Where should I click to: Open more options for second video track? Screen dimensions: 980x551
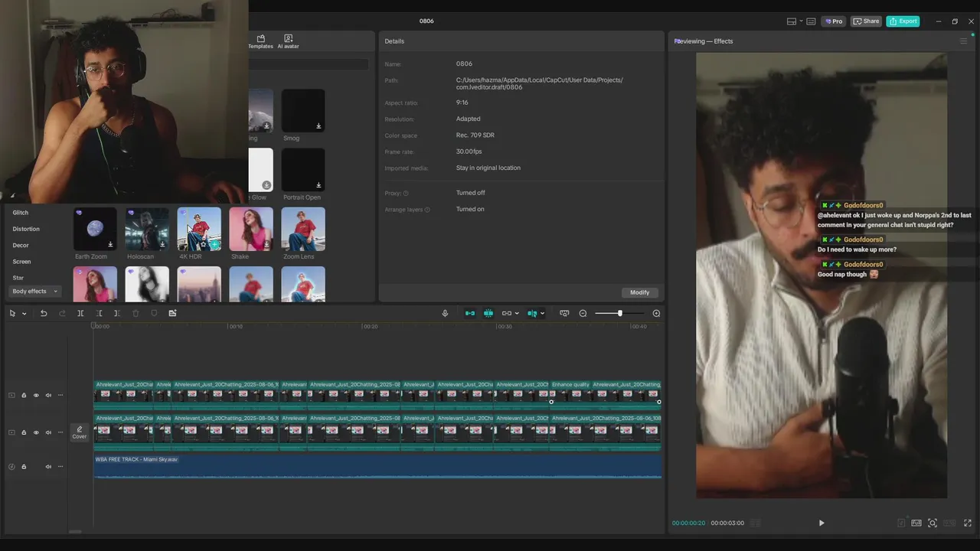coord(60,432)
